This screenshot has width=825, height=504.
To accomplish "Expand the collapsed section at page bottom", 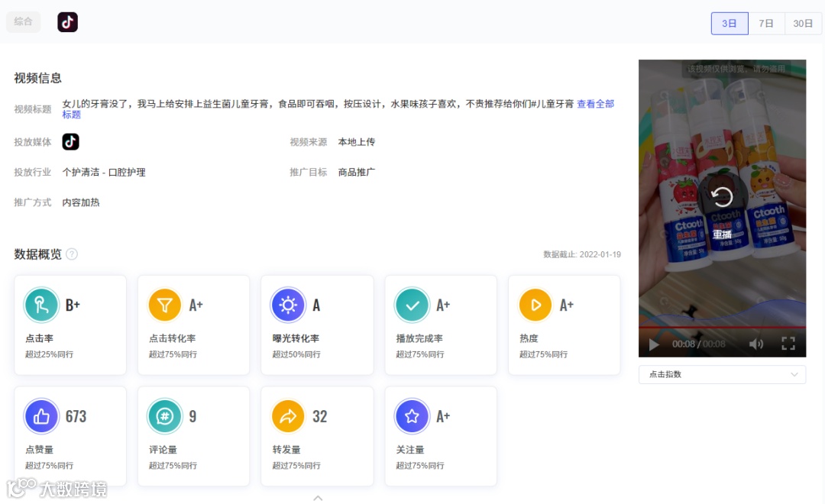I will pos(318,497).
